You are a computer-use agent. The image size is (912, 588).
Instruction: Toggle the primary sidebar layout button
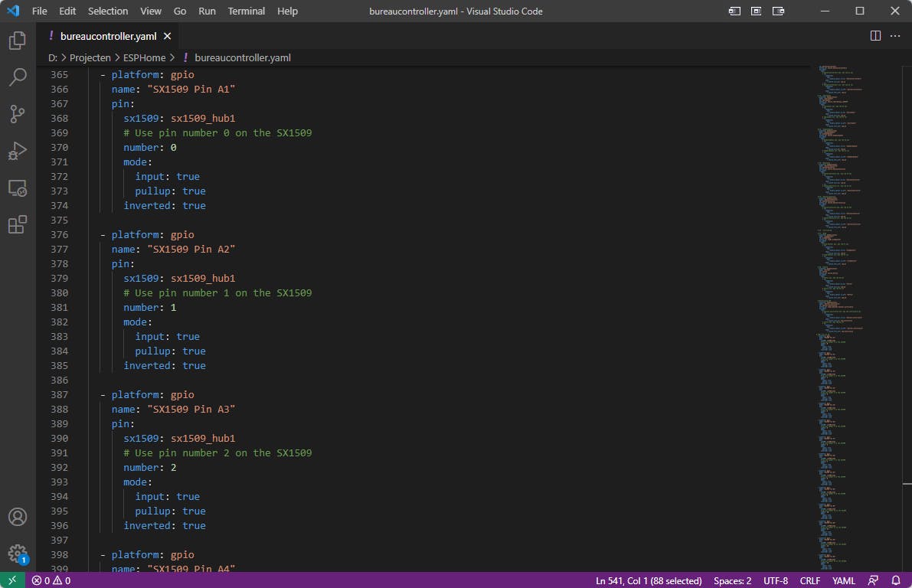[x=734, y=11]
